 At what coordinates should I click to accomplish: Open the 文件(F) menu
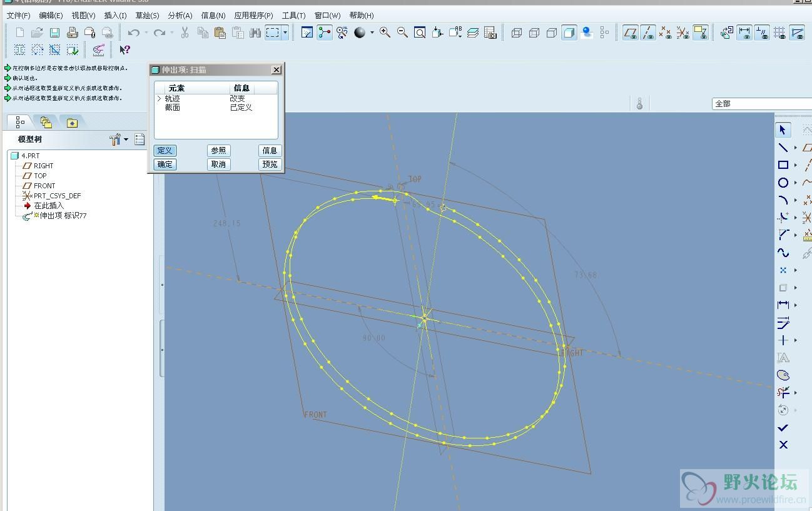(x=18, y=15)
